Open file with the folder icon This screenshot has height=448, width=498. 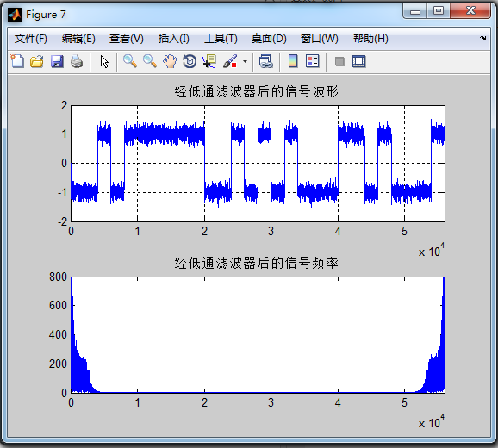click(37, 61)
